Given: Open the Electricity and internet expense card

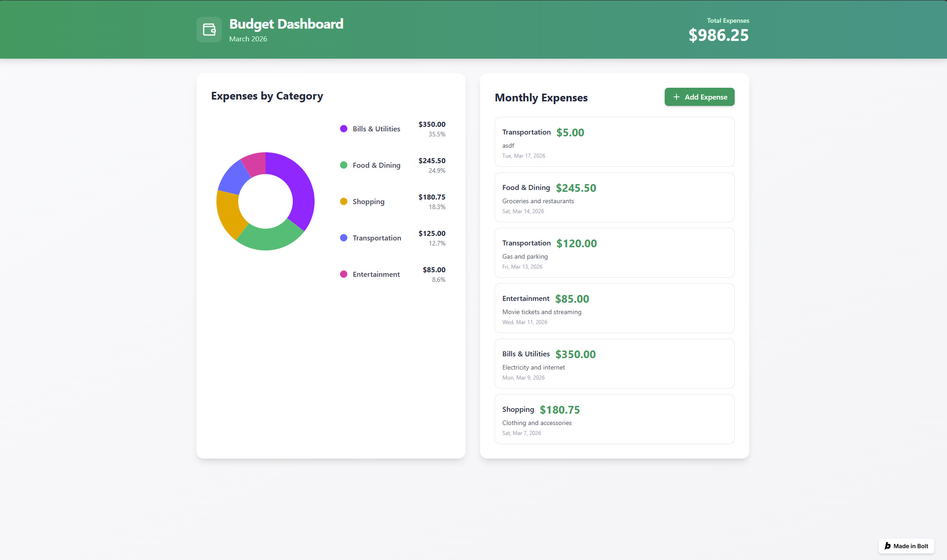Looking at the screenshot, I should click(614, 364).
